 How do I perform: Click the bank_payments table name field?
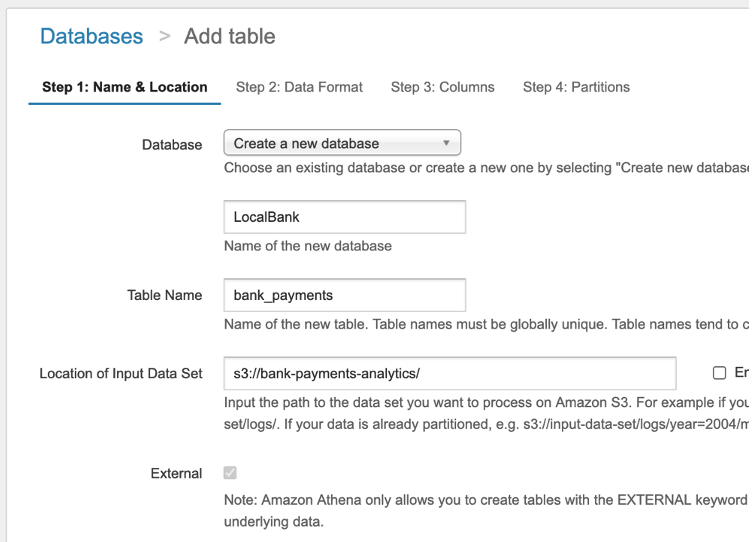344,295
